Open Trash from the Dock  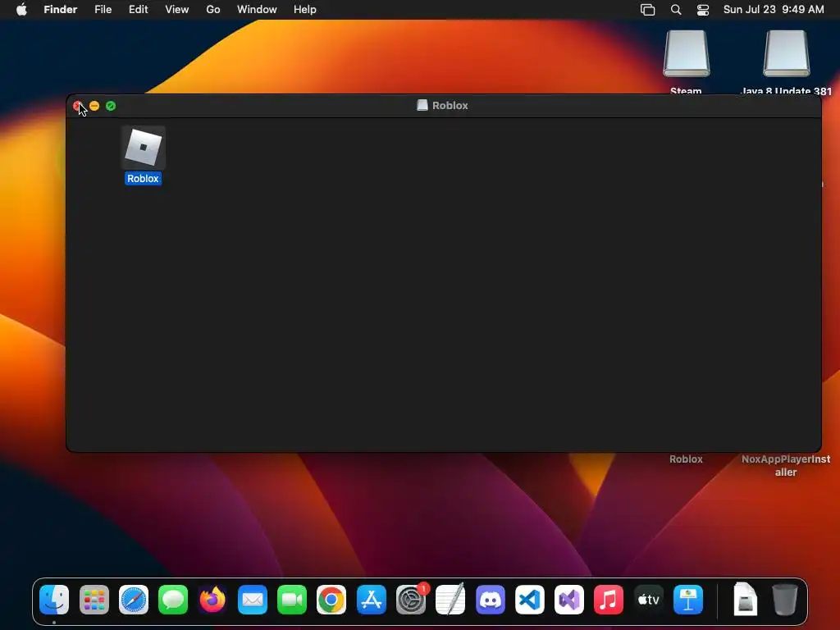[x=785, y=600]
